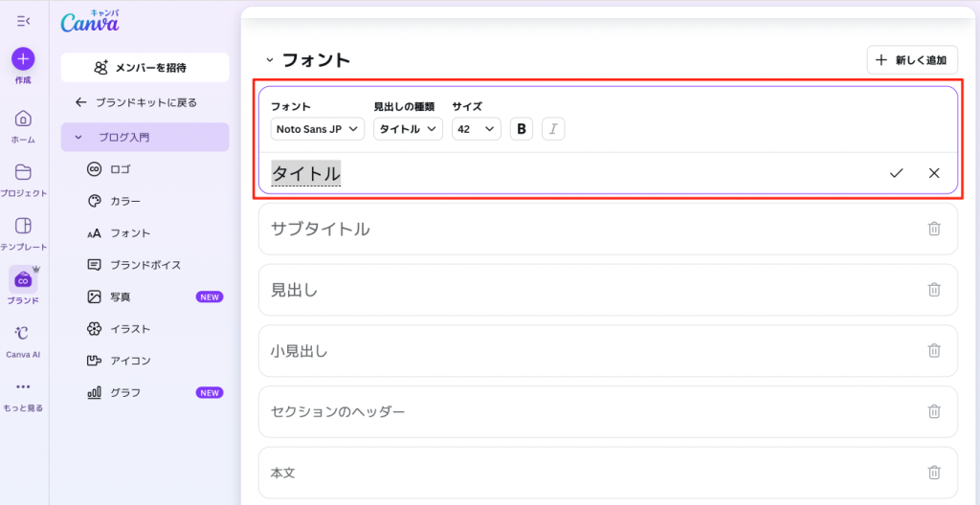This screenshot has width=980, height=505.
Task: Cancel editing with the X icon
Action: tap(934, 173)
